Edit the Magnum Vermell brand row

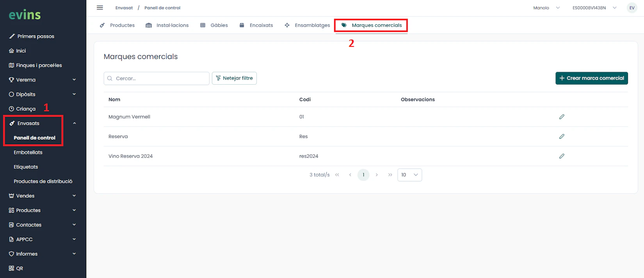(x=562, y=117)
